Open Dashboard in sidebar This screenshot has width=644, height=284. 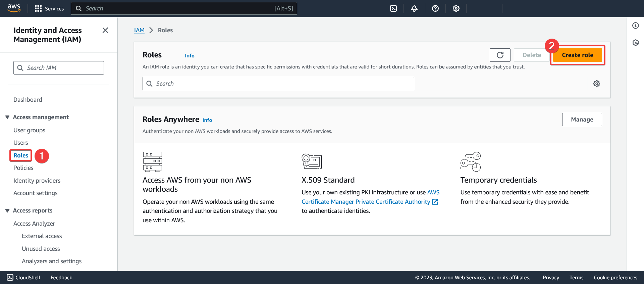click(28, 100)
